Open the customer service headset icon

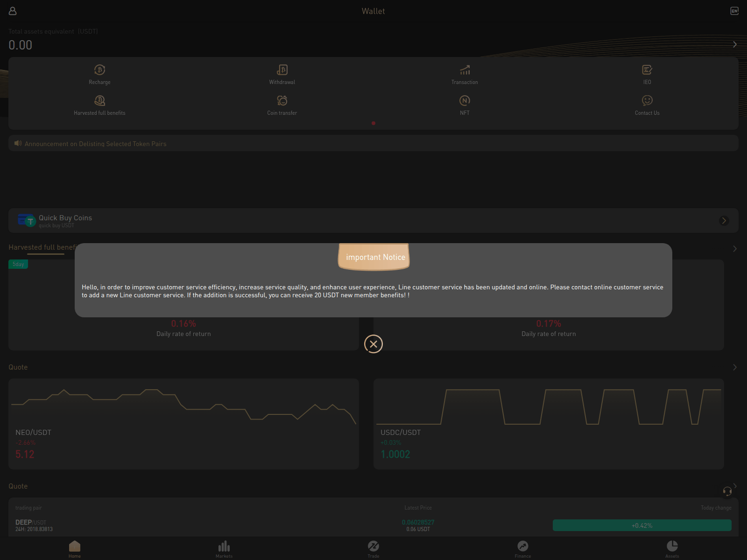click(x=727, y=491)
